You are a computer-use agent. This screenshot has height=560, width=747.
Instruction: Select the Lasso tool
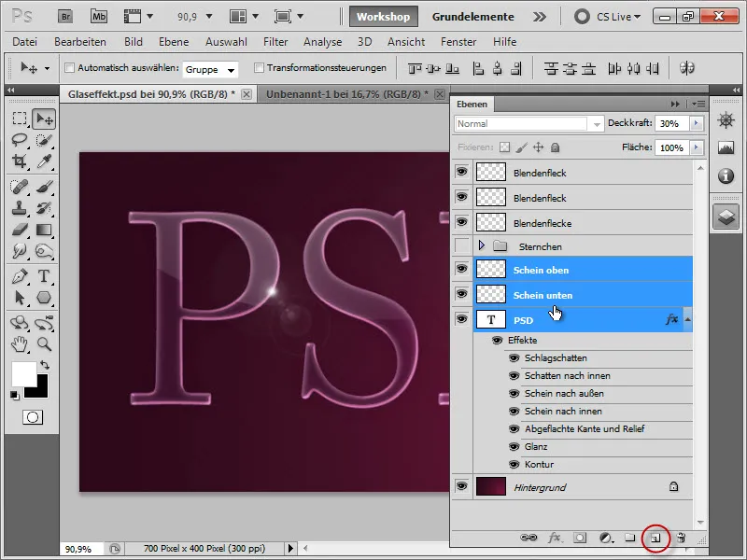[20, 140]
